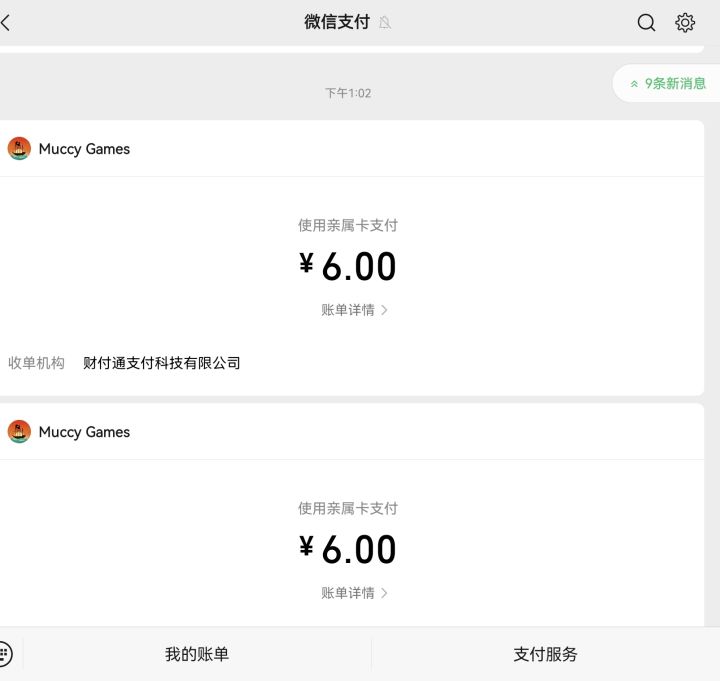The width and height of the screenshot is (720, 681).
Task: Select the ¥6.00 amount on the first card
Action: [x=348, y=267]
